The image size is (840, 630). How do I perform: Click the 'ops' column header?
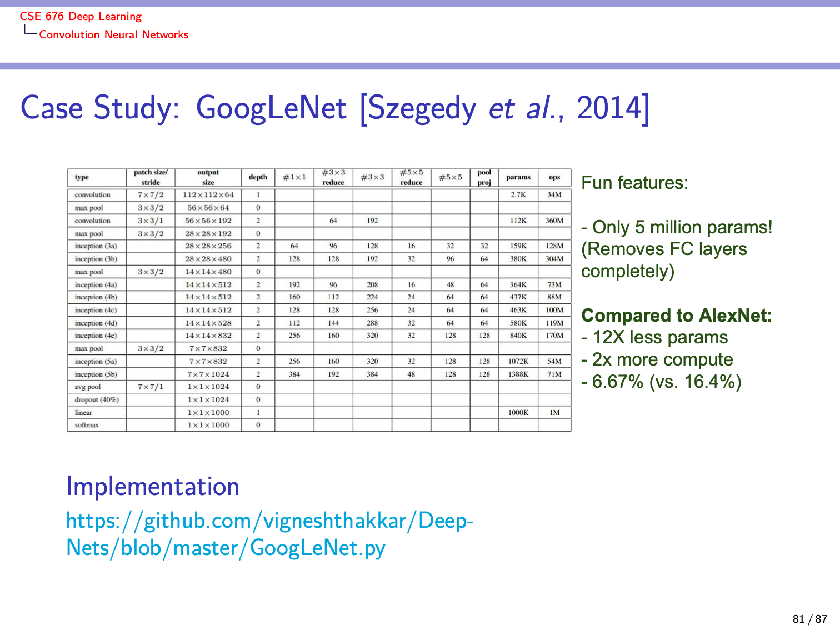point(554,177)
